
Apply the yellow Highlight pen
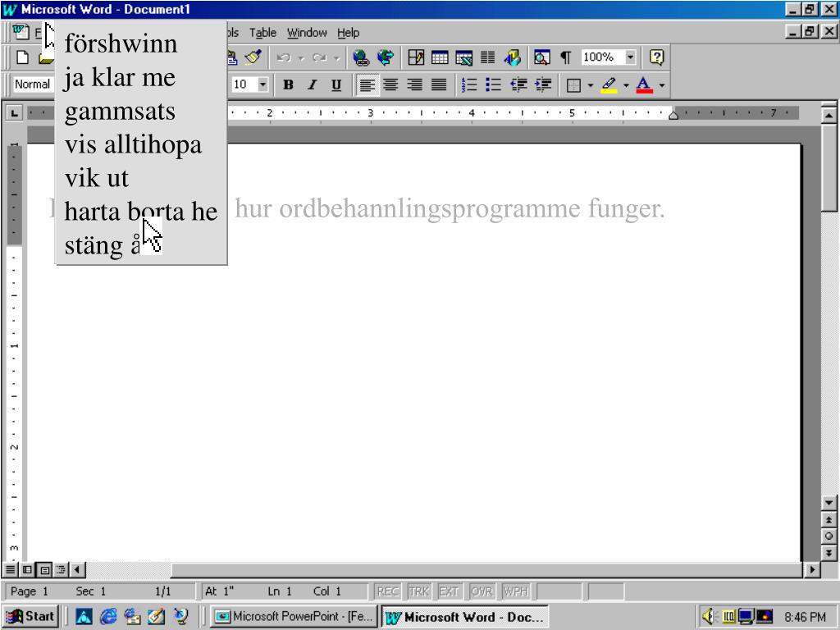pyautogui.click(x=609, y=84)
